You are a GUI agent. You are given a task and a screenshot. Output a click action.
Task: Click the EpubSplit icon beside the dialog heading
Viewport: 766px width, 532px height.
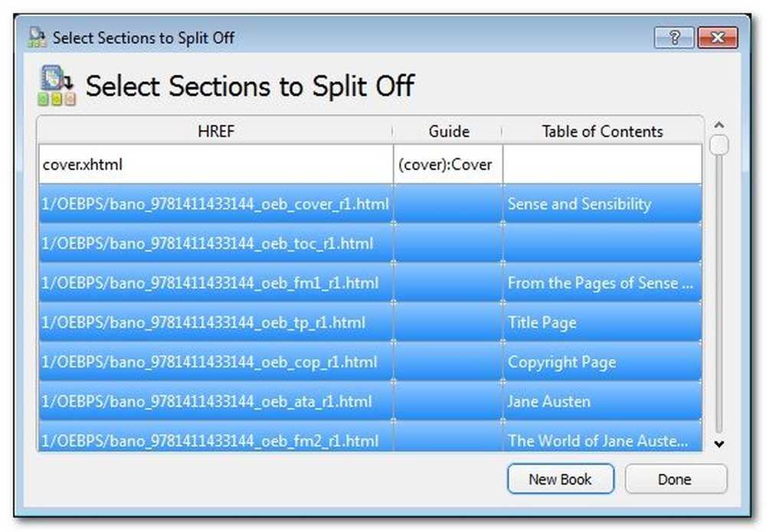[x=57, y=86]
